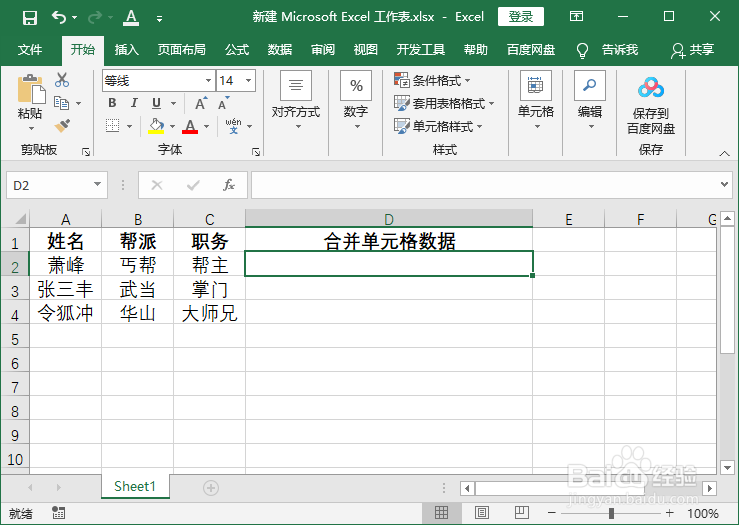Viewport: 739px width, 525px height.
Task: Click the copy icon
Action: pos(62,102)
